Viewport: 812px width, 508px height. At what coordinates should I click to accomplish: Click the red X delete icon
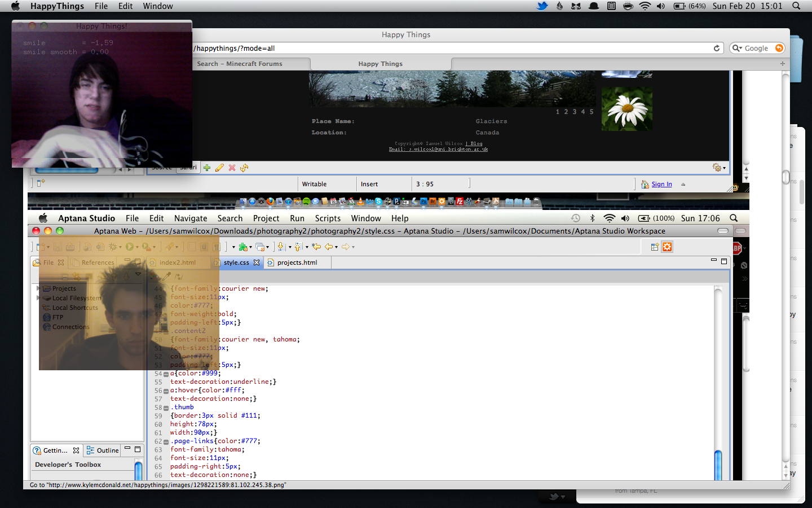[x=232, y=168]
